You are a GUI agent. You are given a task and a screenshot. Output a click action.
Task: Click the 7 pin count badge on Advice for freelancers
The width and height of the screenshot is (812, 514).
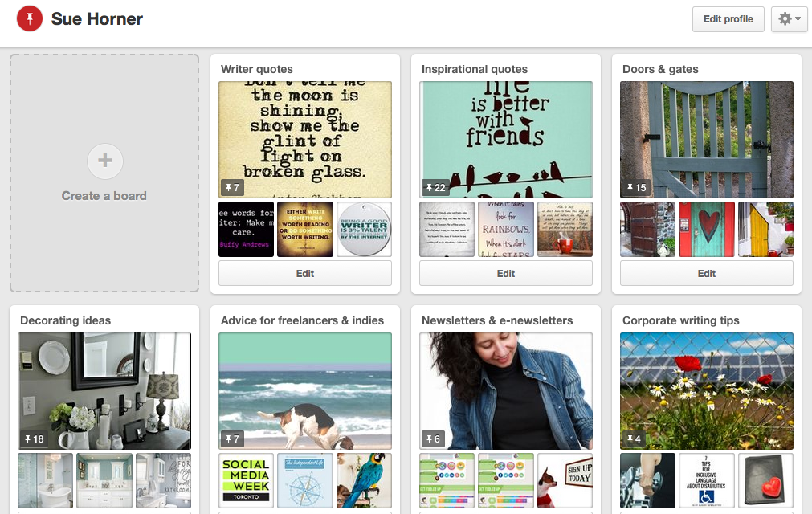tap(232, 439)
